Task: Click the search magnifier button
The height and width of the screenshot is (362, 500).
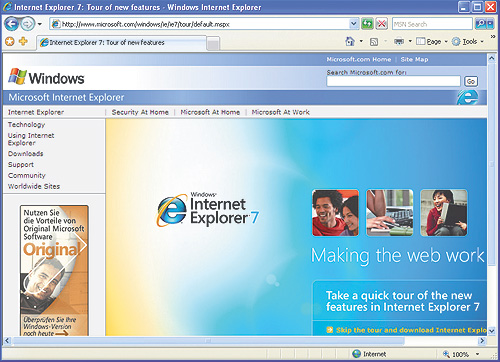Action: (480, 24)
